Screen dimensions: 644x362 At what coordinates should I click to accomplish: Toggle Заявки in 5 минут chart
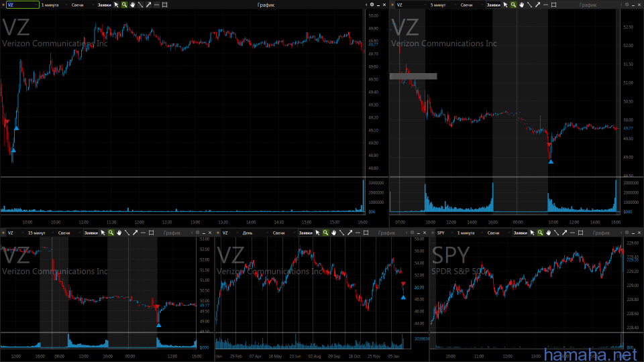[x=493, y=5]
